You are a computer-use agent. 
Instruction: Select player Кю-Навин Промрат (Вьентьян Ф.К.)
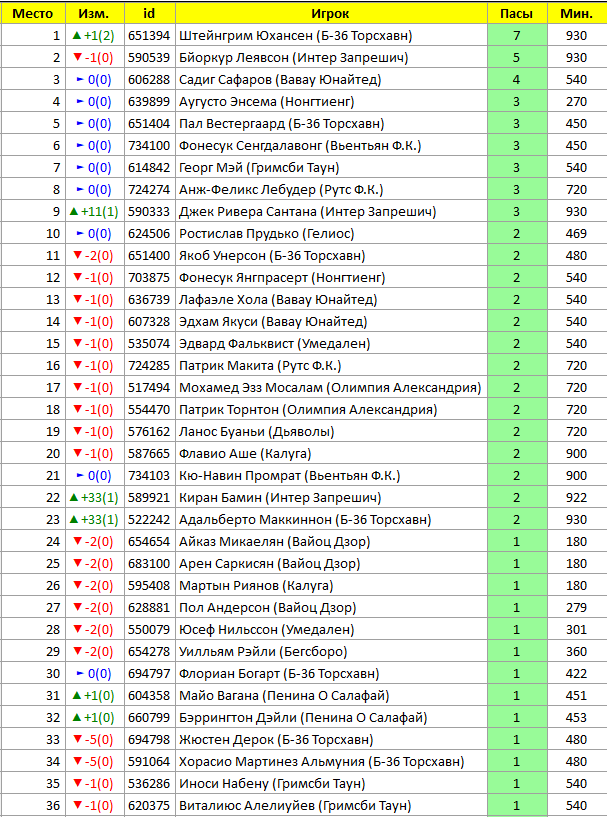click(x=290, y=475)
